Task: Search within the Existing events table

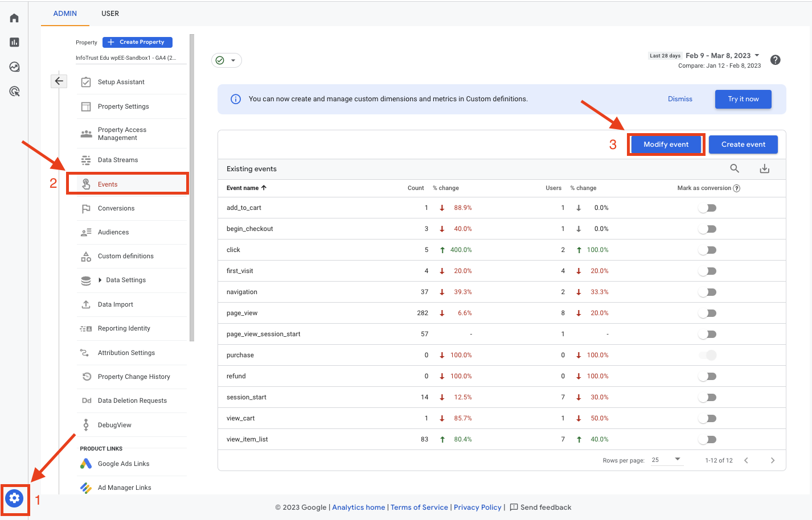Action: click(735, 168)
